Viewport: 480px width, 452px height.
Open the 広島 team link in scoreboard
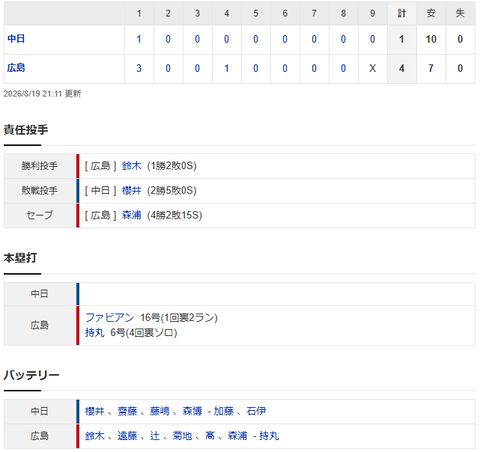coord(16,68)
